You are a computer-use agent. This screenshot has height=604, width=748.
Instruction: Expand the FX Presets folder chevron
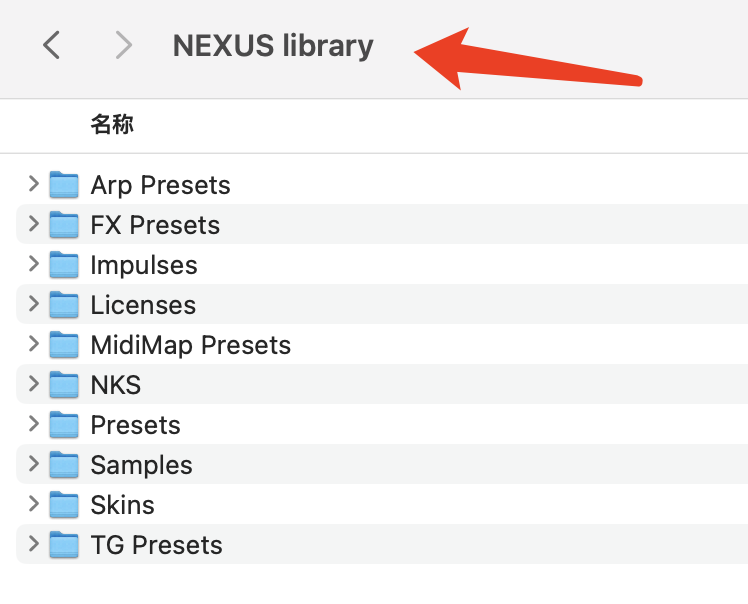(x=33, y=223)
